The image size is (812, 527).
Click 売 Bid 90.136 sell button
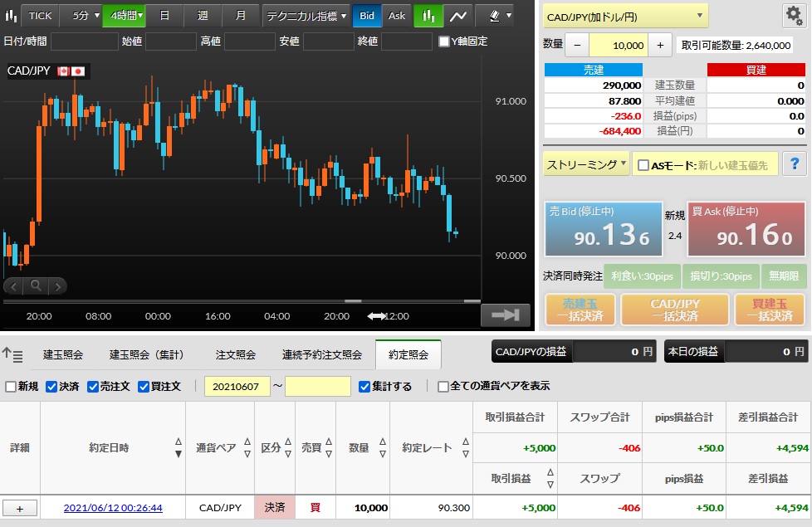click(604, 229)
